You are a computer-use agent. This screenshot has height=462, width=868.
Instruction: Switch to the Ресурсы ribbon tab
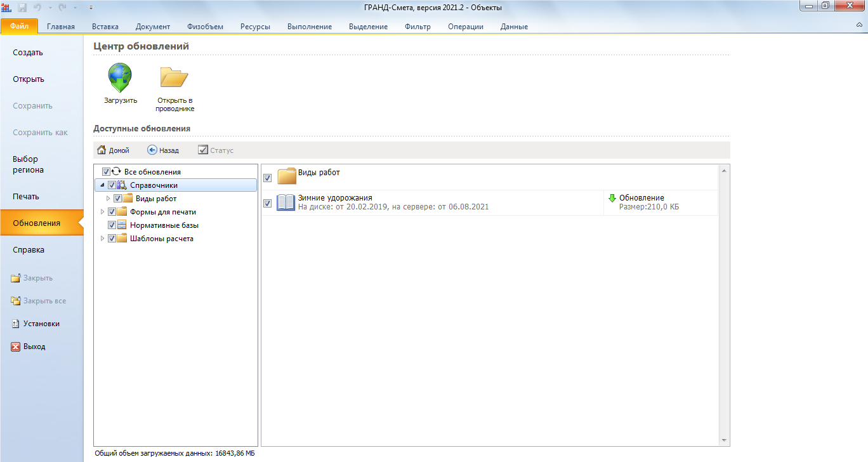coord(255,27)
